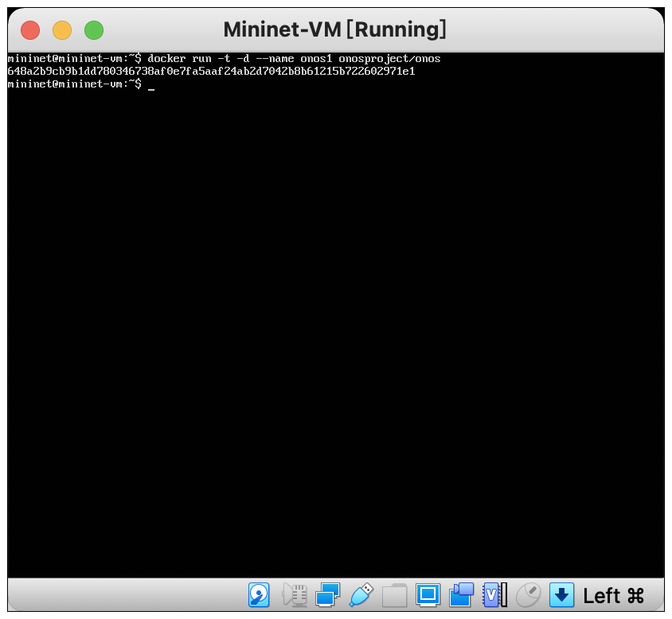
Task: Open the display settings monitor icon
Action: (428, 594)
